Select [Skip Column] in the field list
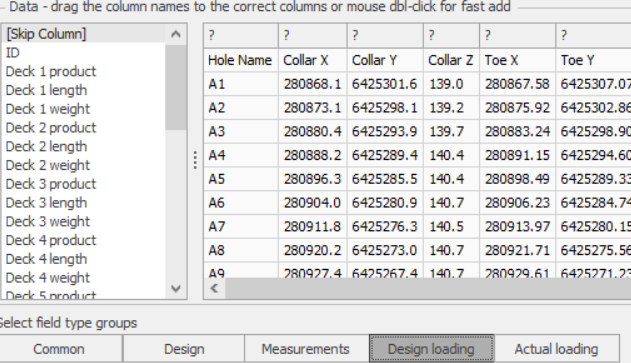 tap(84, 34)
